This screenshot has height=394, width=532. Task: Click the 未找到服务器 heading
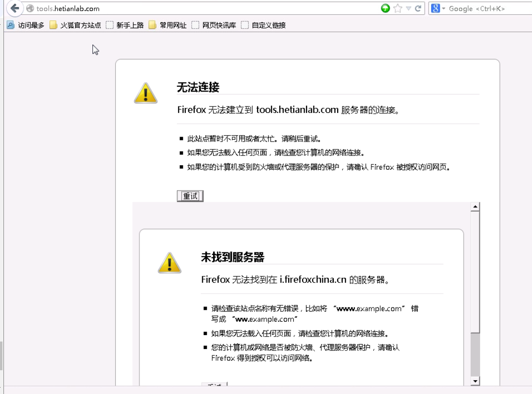232,257
